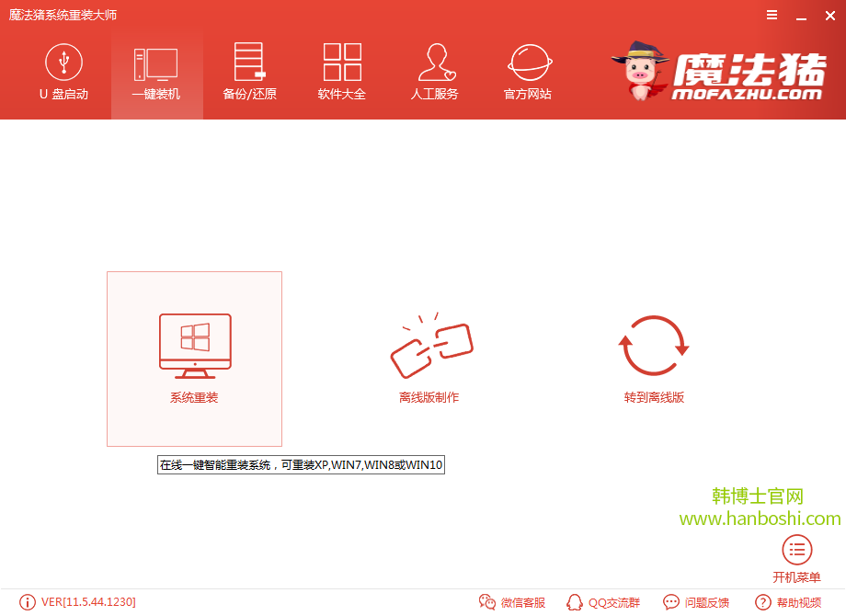The image size is (846, 616).
Task: Select the 一键装机 tab
Action: (x=156, y=74)
